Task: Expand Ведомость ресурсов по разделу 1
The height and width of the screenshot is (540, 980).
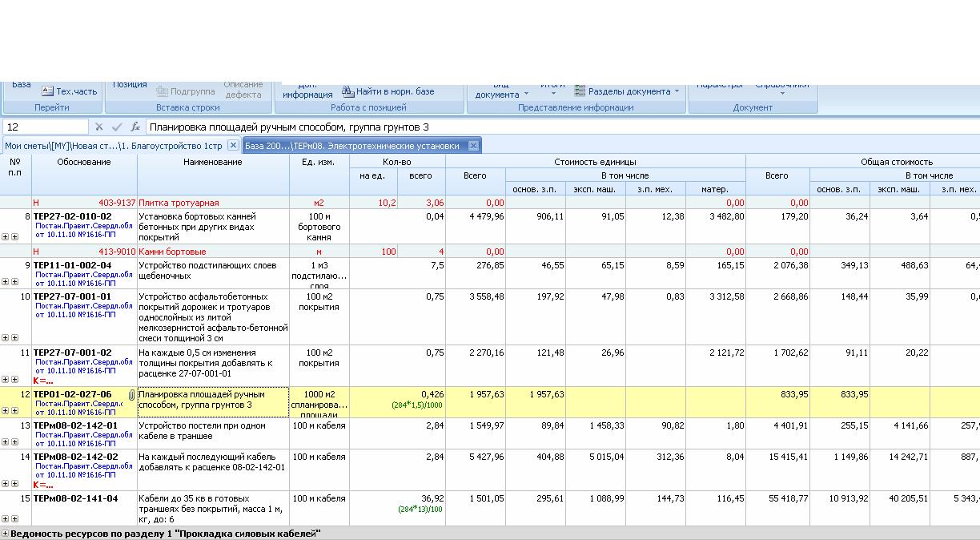Action: coord(5,534)
